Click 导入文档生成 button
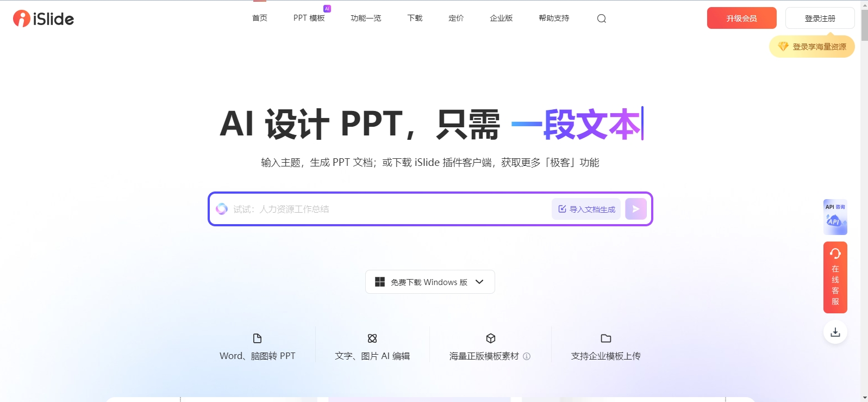Viewport: 868px width, 402px height. [586, 209]
